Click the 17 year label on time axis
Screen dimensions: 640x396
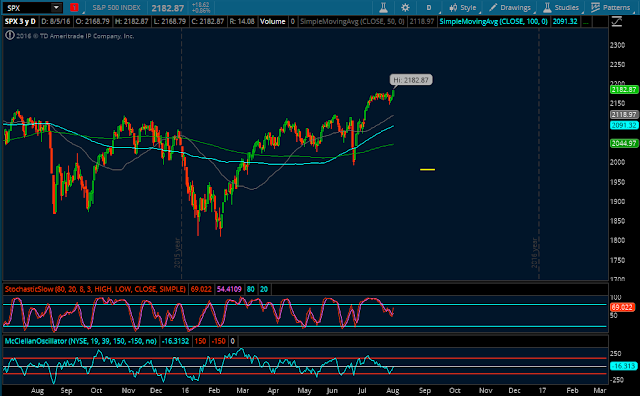pyautogui.click(x=542, y=391)
